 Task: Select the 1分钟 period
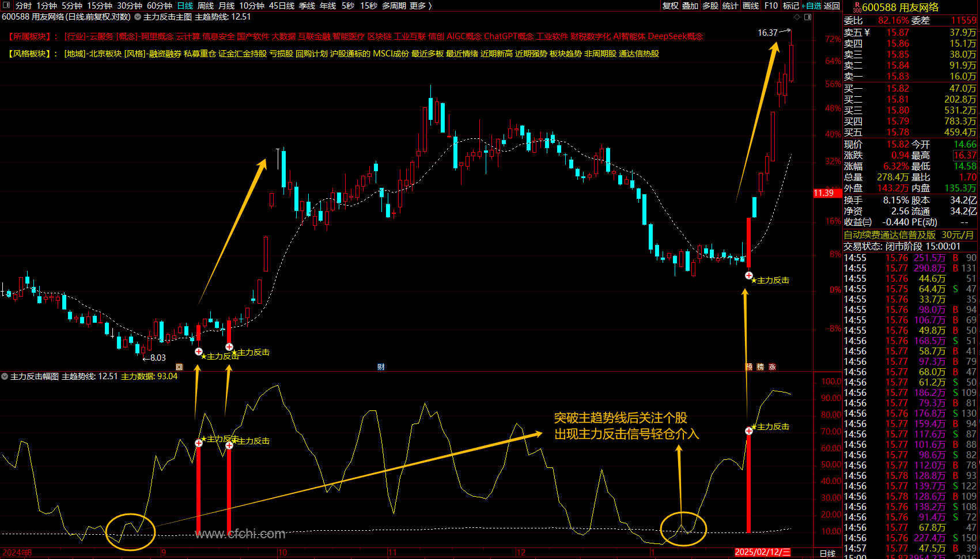click(47, 6)
